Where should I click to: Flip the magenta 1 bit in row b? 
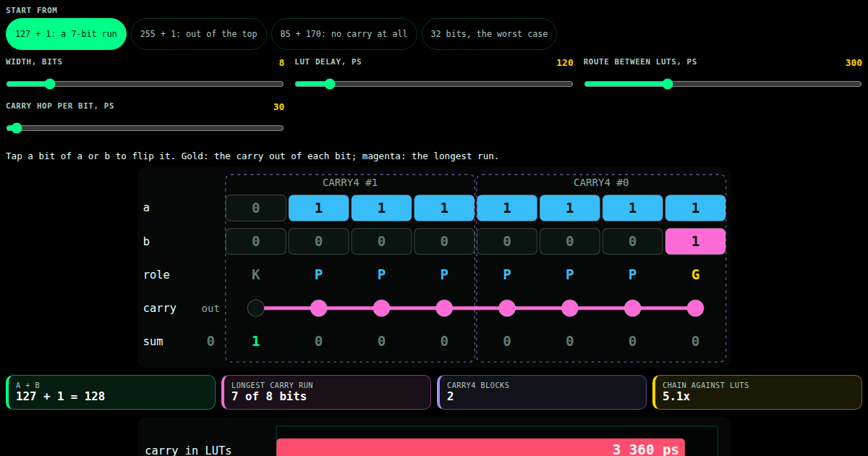695,241
